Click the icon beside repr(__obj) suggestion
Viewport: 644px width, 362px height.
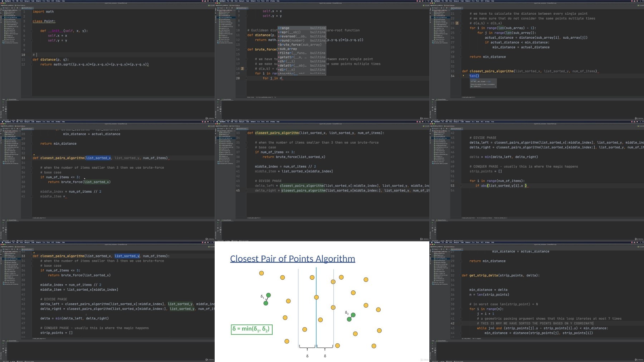click(x=279, y=32)
